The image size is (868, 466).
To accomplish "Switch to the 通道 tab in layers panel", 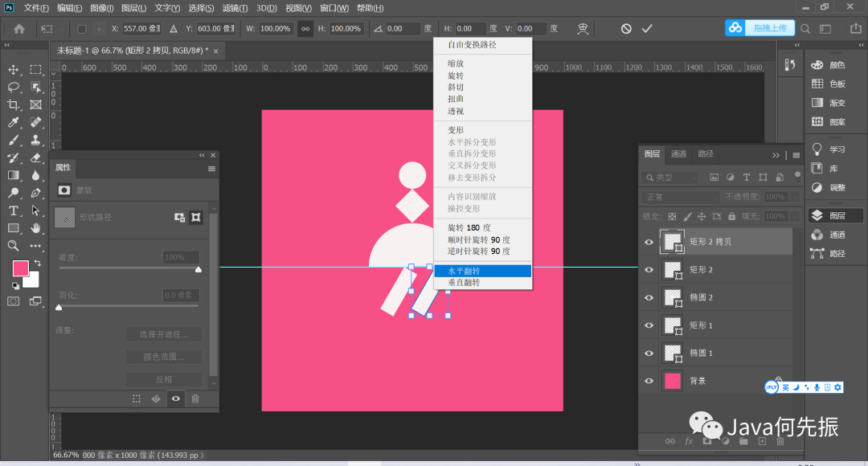I will (679, 154).
